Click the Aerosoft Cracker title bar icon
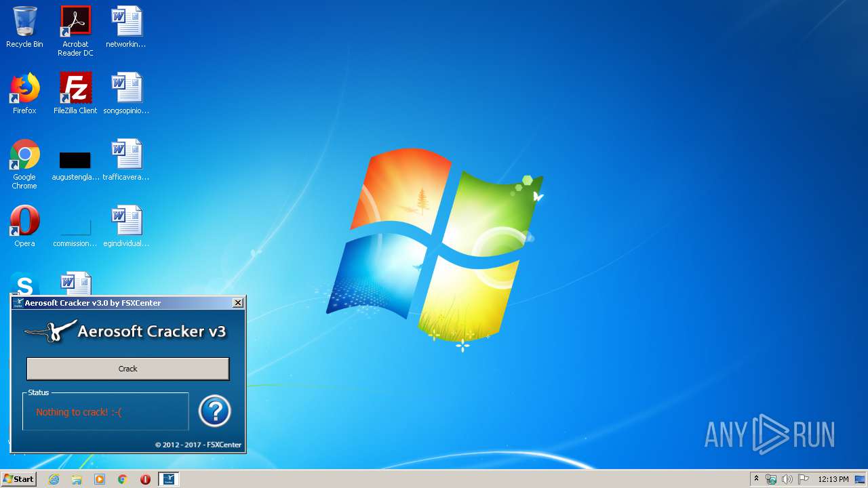The width and height of the screenshot is (868, 488). [x=18, y=303]
